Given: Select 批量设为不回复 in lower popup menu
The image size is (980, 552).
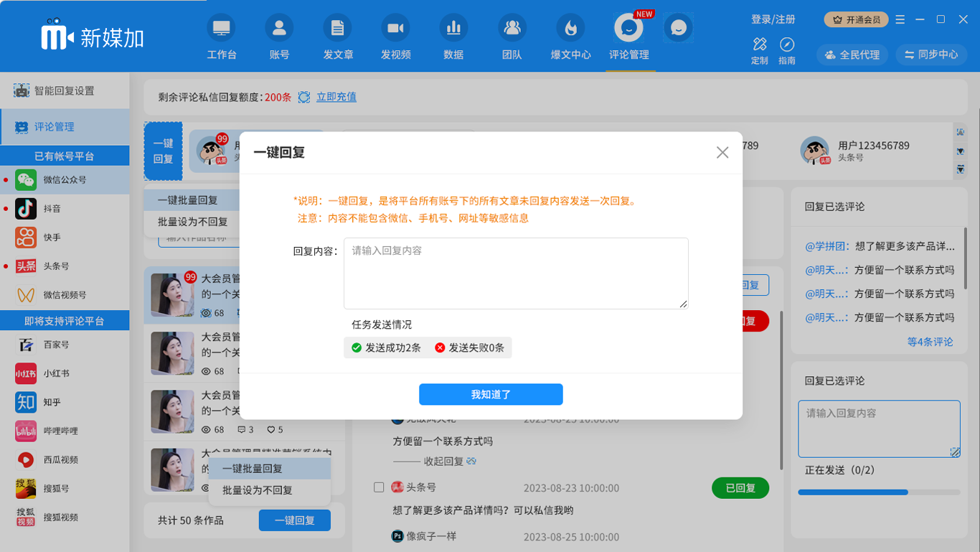Looking at the screenshot, I should click(x=257, y=490).
